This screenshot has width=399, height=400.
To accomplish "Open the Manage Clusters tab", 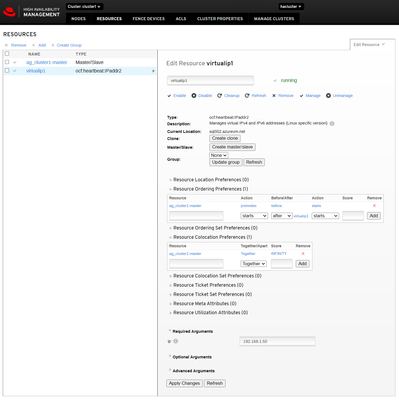I will tap(274, 19).
